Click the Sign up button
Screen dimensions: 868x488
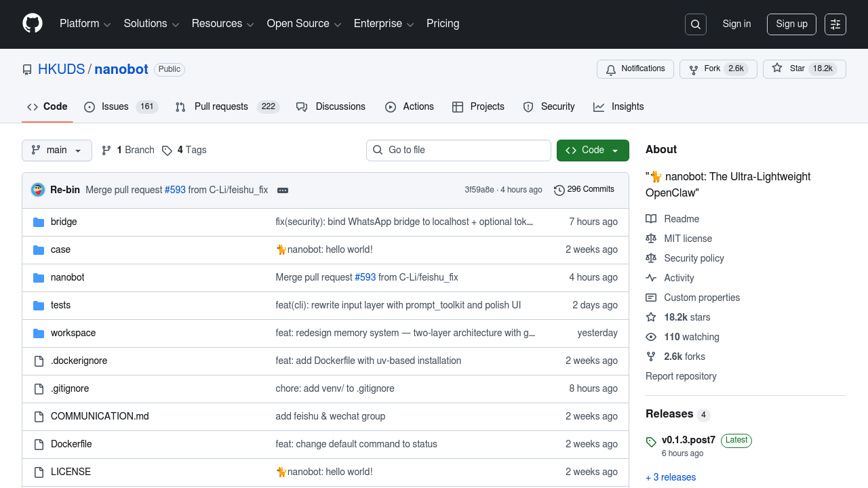point(791,24)
